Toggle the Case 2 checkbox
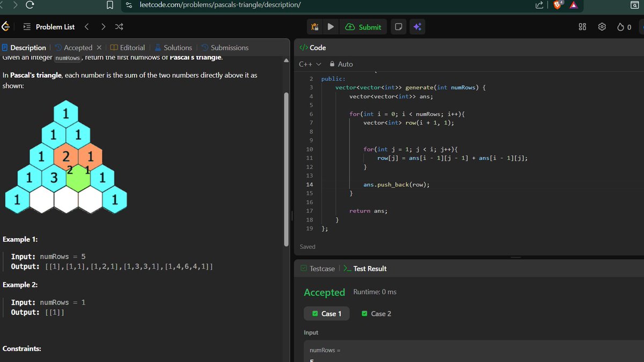Viewport: 644px width, 362px height. click(365, 313)
